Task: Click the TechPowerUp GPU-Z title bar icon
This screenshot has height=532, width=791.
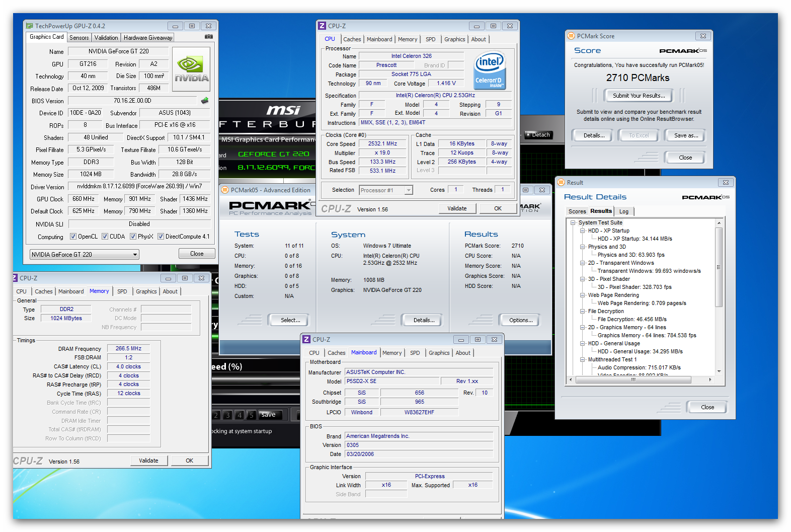Action: [30, 26]
